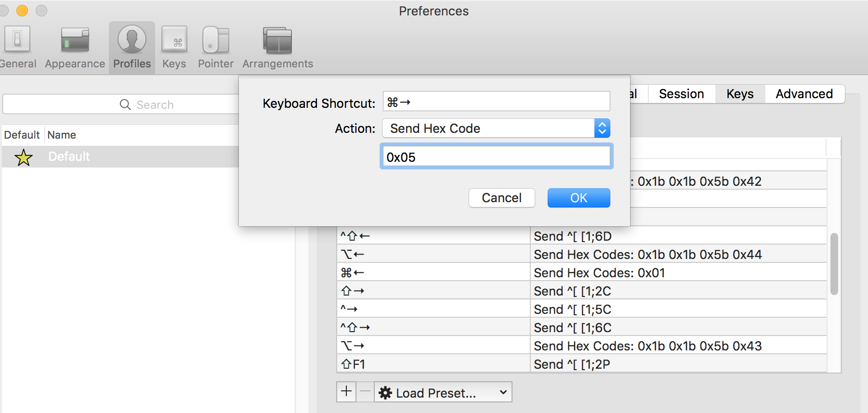This screenshot has width=868, height=413.
Task: Click the plus button to add key mapping
Action: (346, 392)
